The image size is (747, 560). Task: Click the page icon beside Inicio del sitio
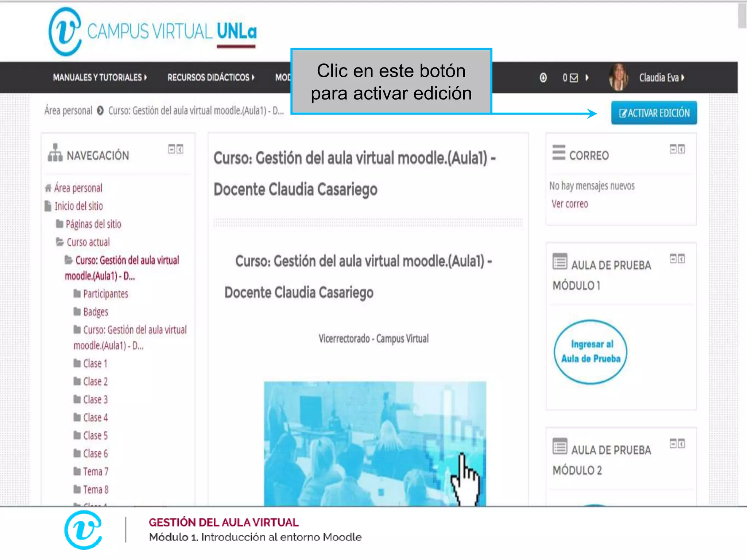pyautogui.click(x=48, y=206)
